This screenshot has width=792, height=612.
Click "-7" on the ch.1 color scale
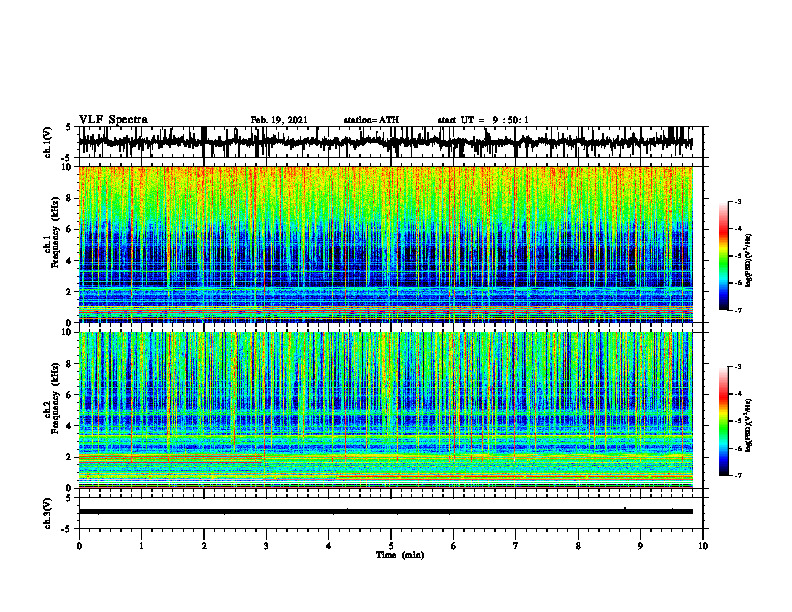737,310
